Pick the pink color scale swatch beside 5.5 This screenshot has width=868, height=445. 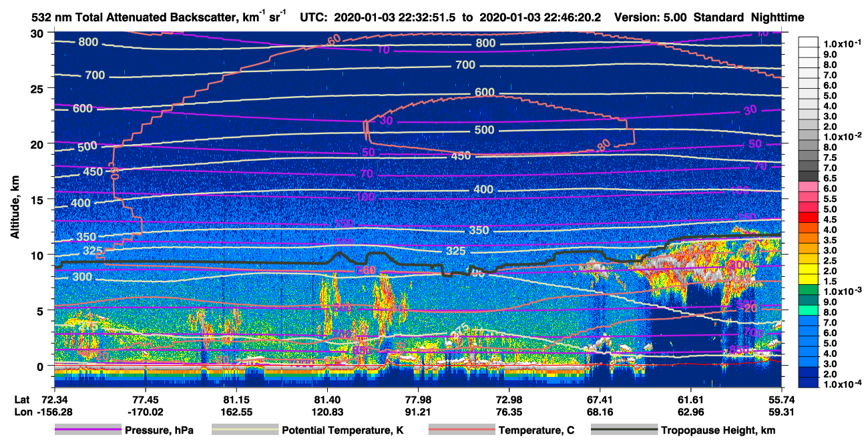click(x=809, y=197)
